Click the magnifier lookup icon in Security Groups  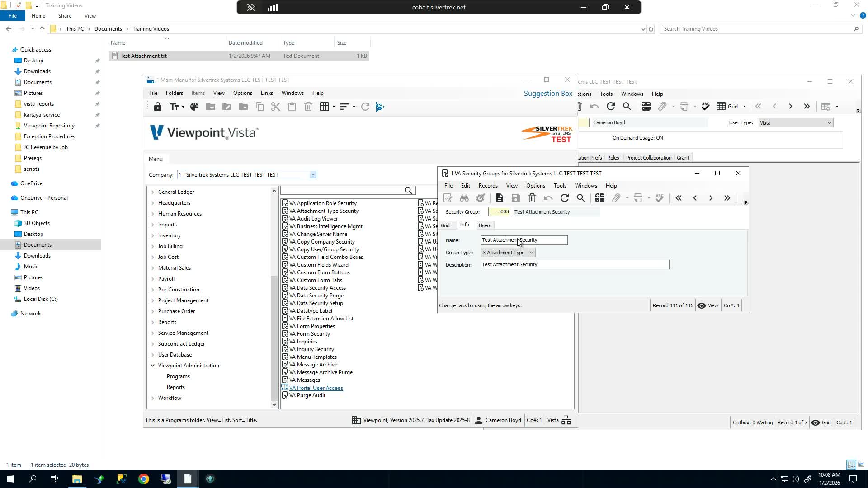point(581,198)
